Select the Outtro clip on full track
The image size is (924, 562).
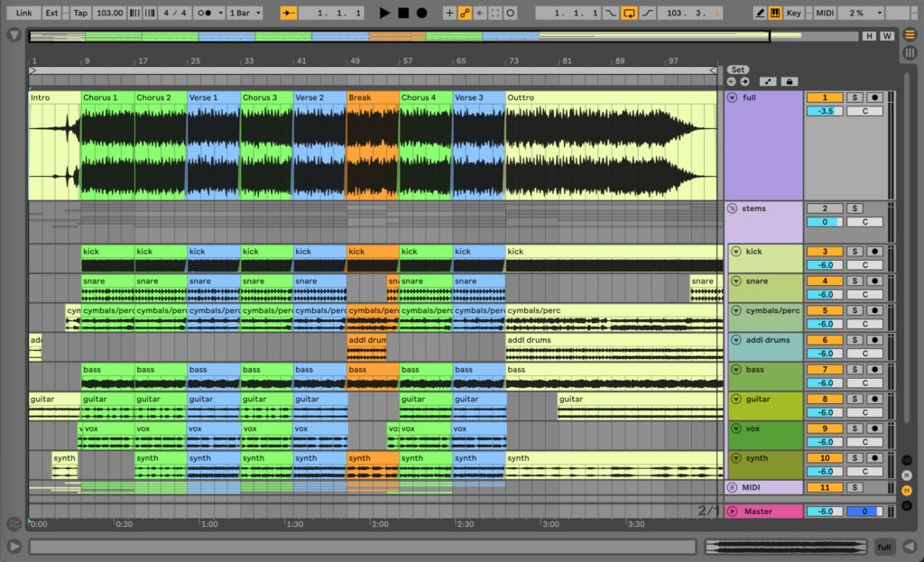coord(611,145)
